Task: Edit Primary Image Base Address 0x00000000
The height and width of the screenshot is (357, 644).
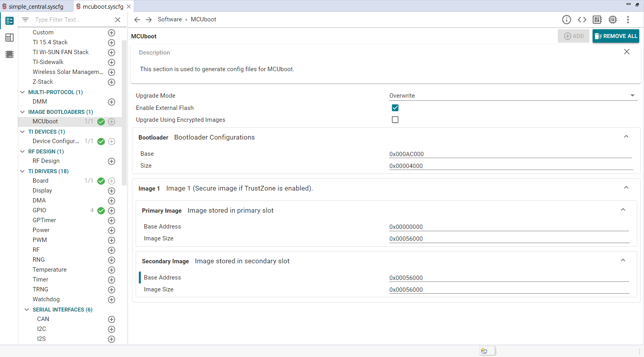Action: point(509,227)
